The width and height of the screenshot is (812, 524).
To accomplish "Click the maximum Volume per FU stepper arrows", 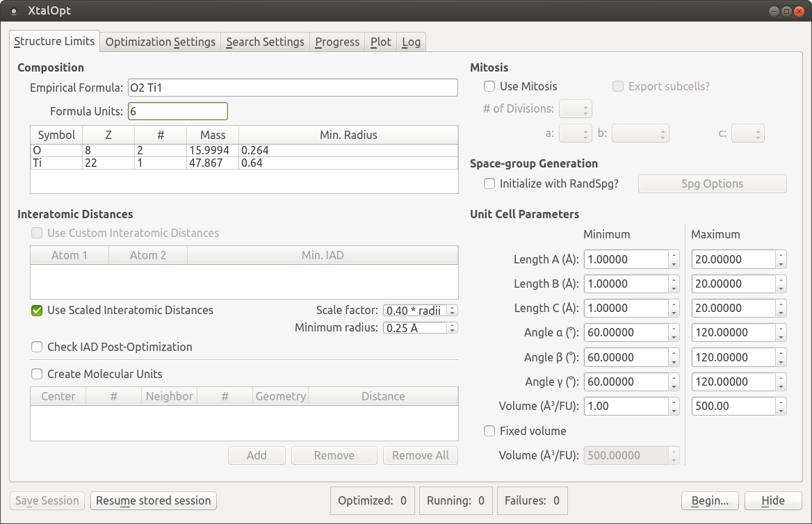I will [x=781, y=406].
